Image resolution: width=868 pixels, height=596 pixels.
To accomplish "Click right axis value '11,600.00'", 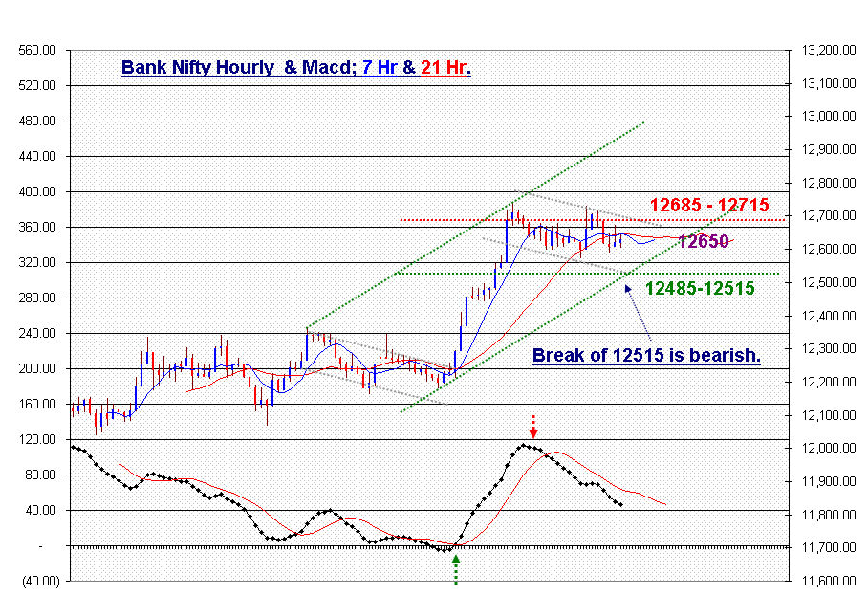I will pos(829,581).
